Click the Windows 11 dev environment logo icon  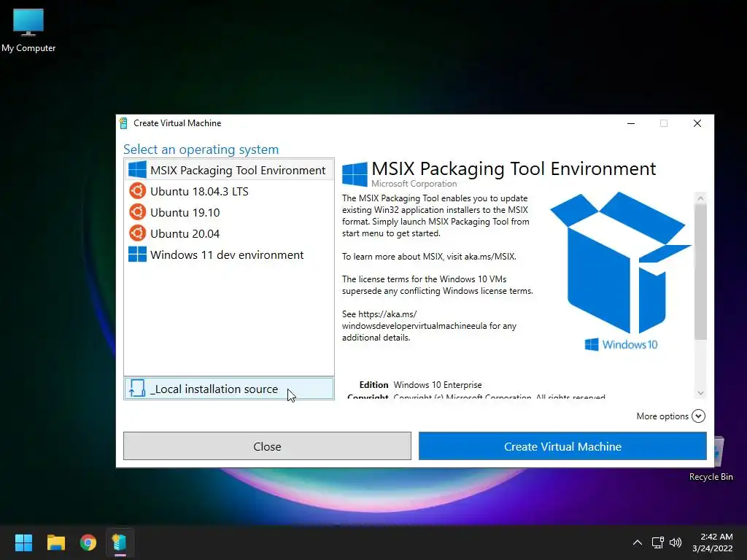(x=137, y=254)
